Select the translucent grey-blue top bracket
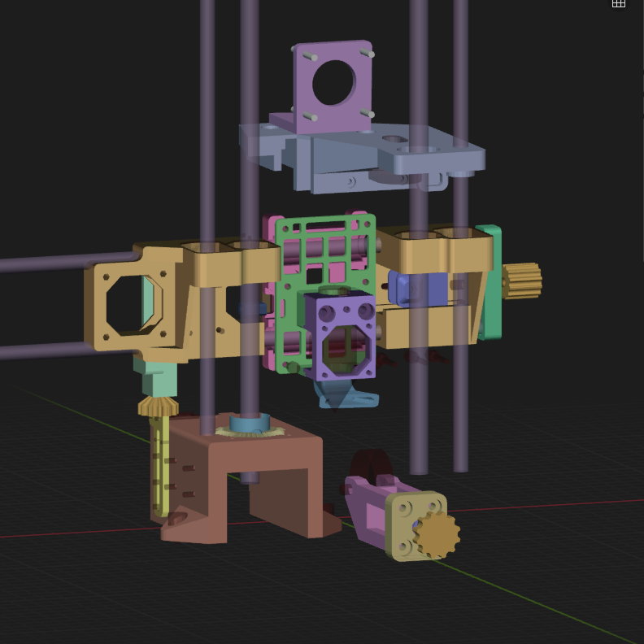Screen dimensions: 644x644 361,158
